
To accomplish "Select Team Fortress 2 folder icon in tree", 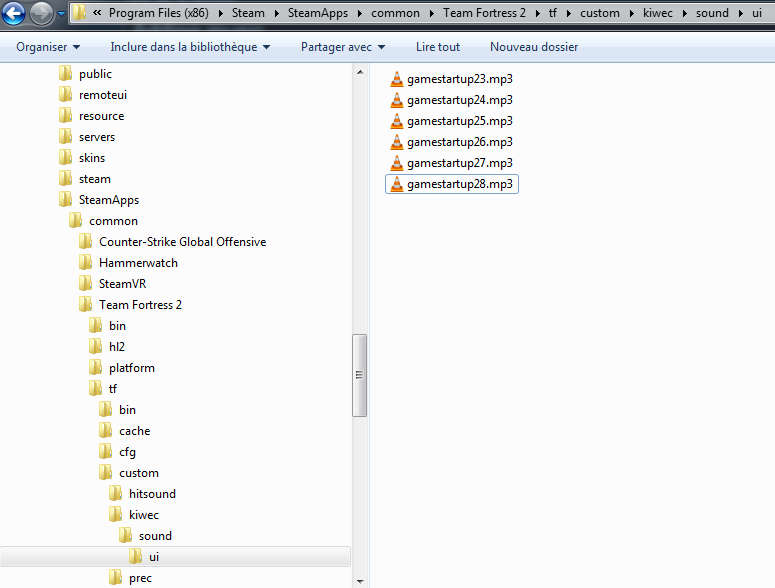I will 86,304.
